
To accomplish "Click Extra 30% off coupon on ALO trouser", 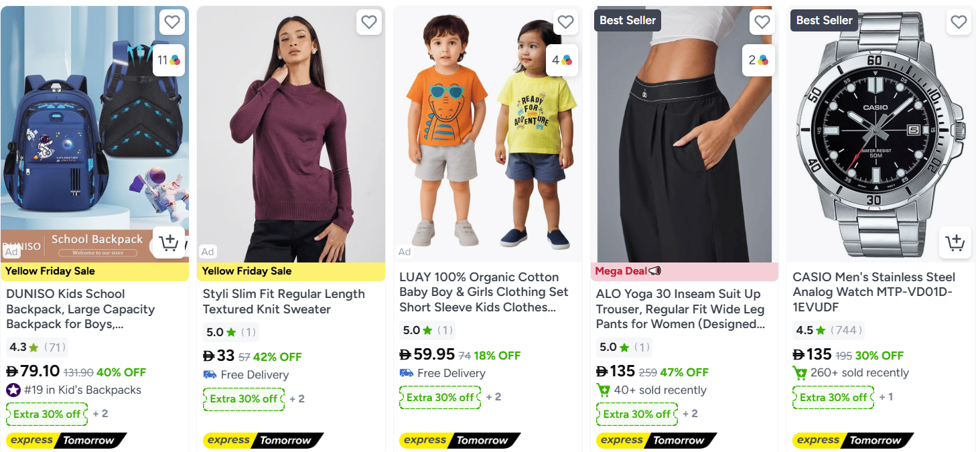I will point(636,414).
